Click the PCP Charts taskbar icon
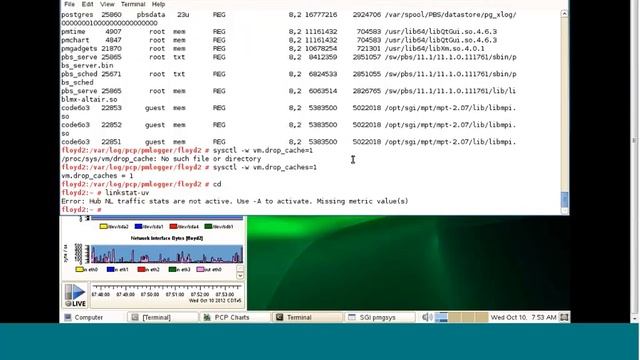 pos(207,317)
